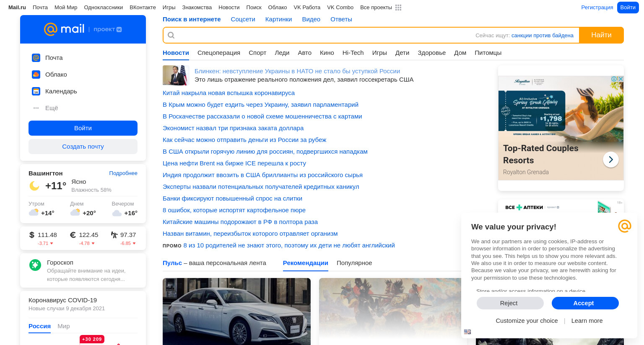The image size is (644, 345).
Task: Click the QR icon in privacy popup
Action: [x=467, y=332]
